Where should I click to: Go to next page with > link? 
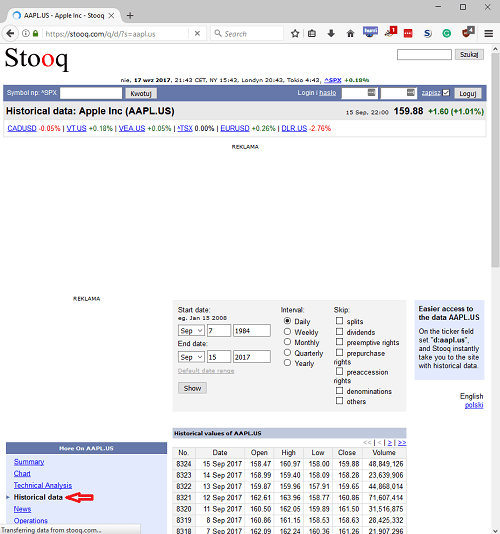coord(390,442)
